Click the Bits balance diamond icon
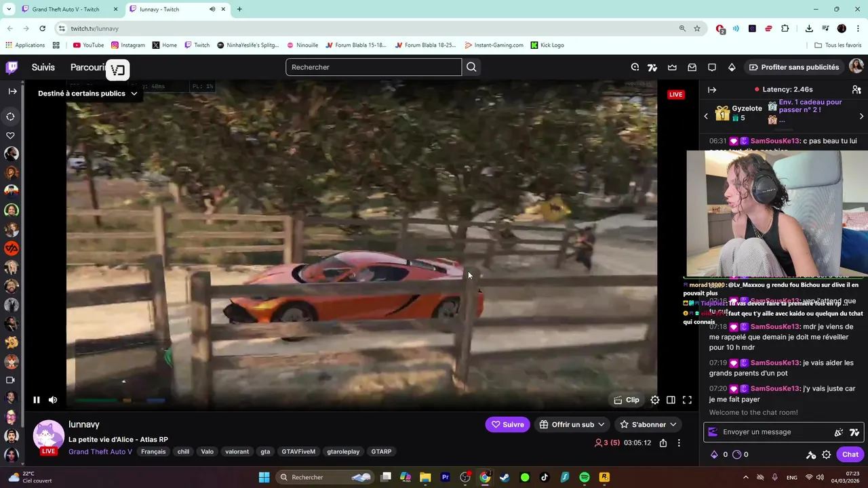This screenshot has width=868, height=488. pos(714,455)
